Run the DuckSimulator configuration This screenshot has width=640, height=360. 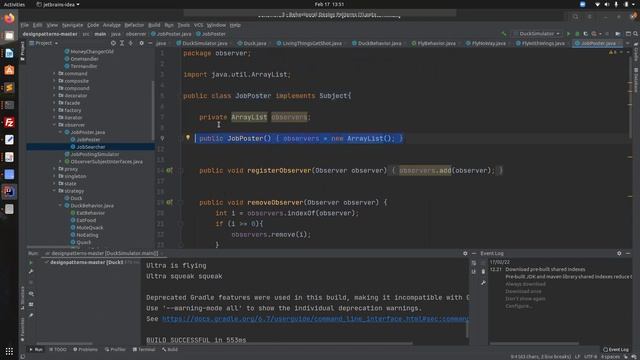[x=568, y=34]
